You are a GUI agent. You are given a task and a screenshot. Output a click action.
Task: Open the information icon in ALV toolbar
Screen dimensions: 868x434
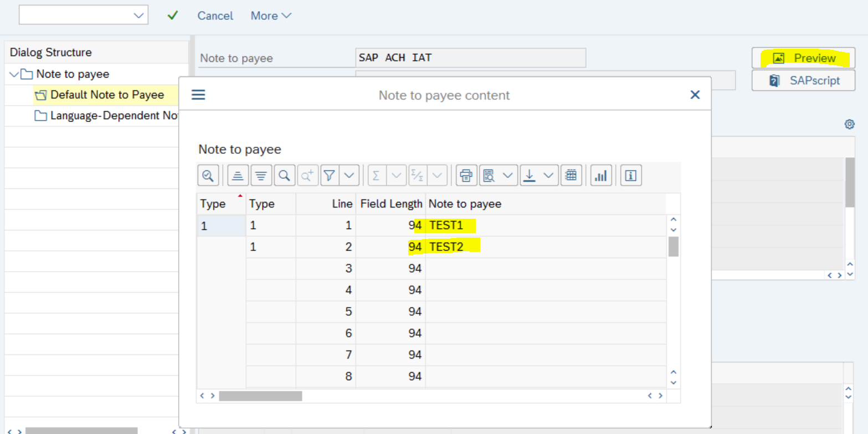(631, 176)
